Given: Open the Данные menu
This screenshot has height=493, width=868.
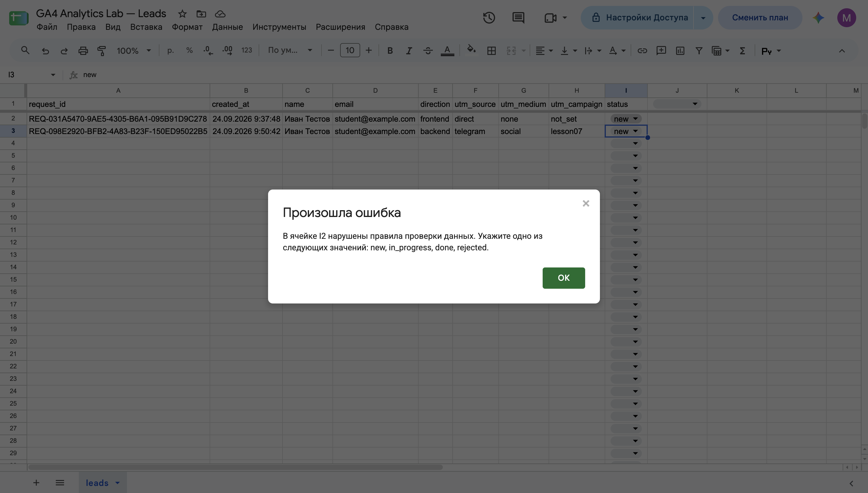Looking at the screenshot, I should point(228,27).
